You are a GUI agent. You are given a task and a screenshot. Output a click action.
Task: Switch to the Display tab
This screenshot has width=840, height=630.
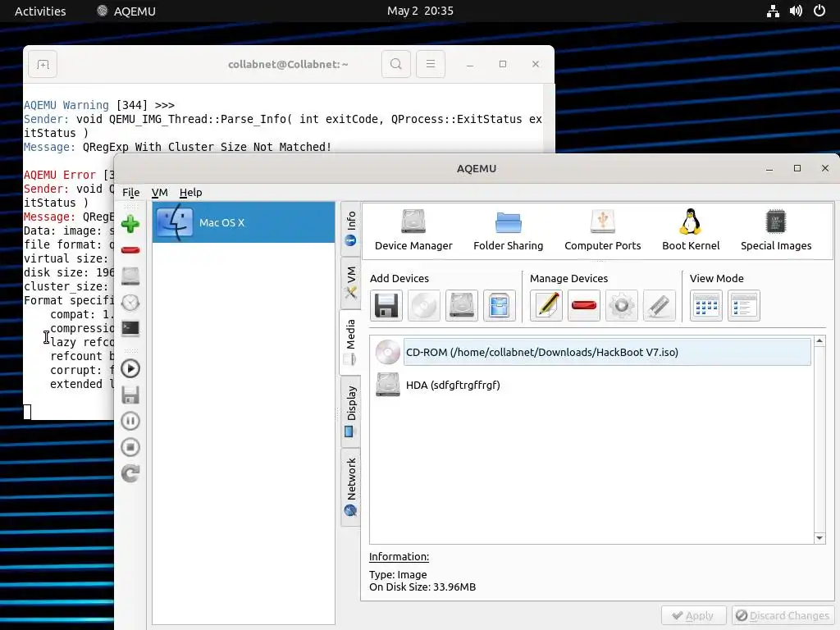click(x=350, y=412)
